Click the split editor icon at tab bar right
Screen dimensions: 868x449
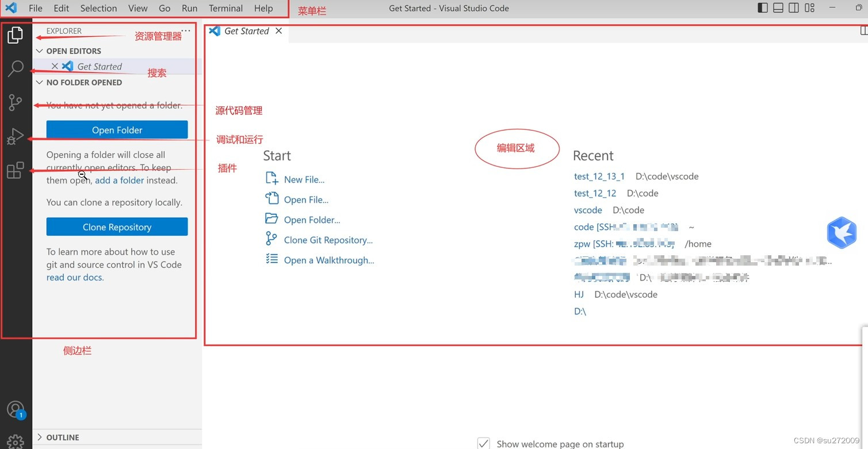coord(863,31)
